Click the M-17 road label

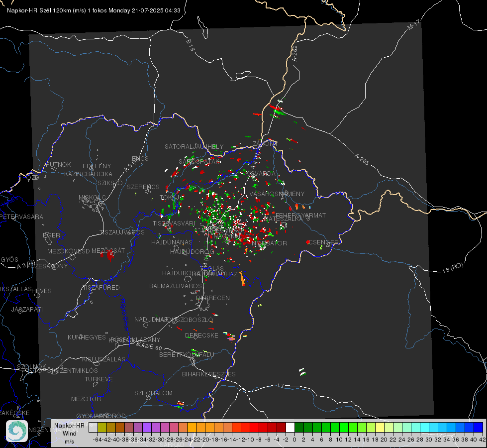(x=413, y=25)
